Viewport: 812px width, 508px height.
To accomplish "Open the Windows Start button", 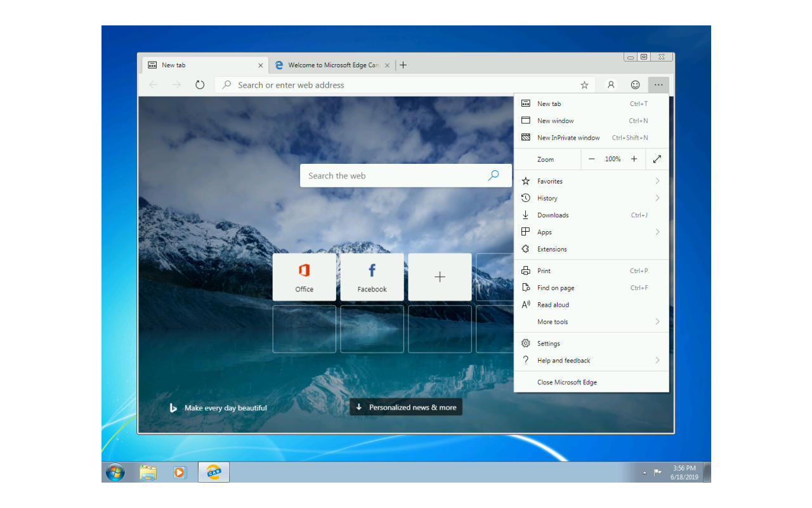I will [115, 472].
